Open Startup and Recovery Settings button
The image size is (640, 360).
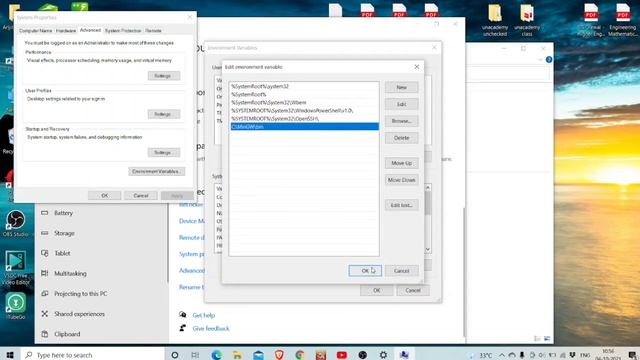(163, 152)
